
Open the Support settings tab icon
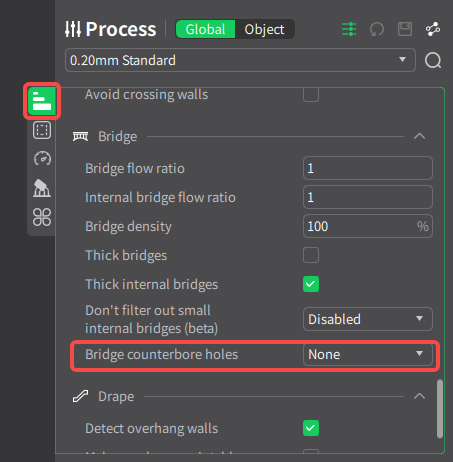[x=42, y=188]
